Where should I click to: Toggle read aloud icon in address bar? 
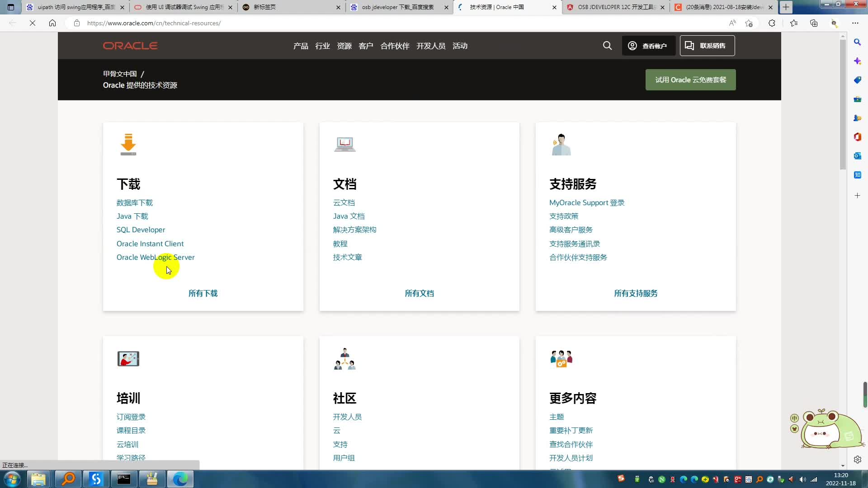click(732, 23)
